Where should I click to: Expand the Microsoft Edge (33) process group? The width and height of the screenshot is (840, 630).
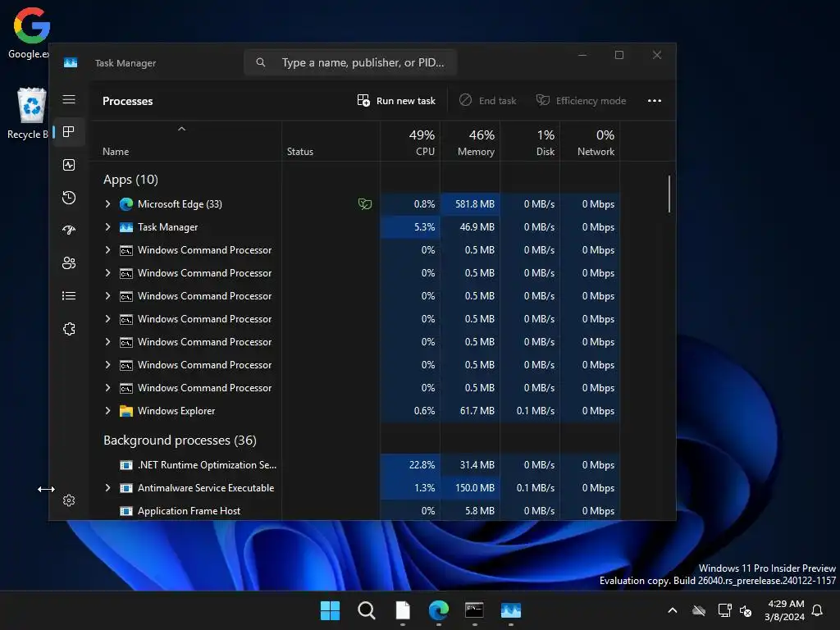pyautogui.click(x=107, y=204)
